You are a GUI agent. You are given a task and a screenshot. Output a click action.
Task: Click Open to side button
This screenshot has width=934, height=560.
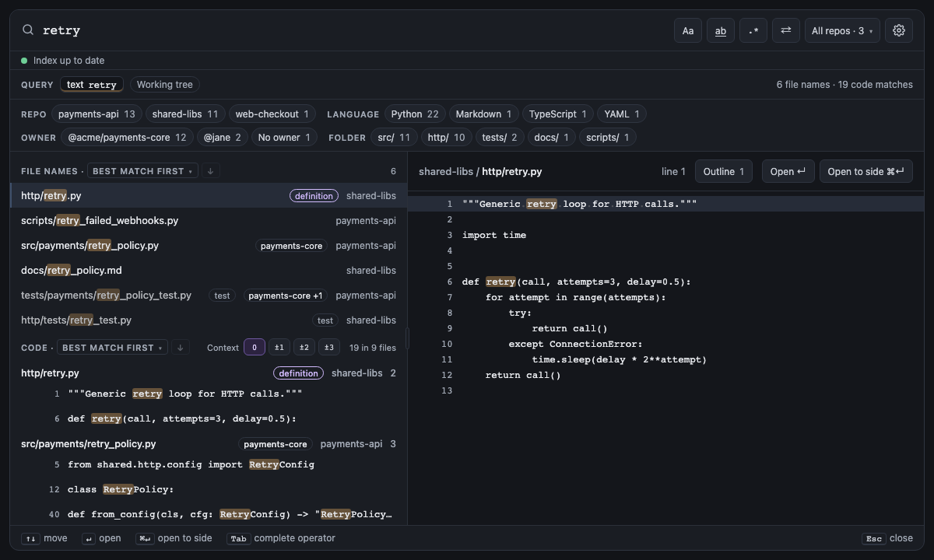click(x=866, y=171)
